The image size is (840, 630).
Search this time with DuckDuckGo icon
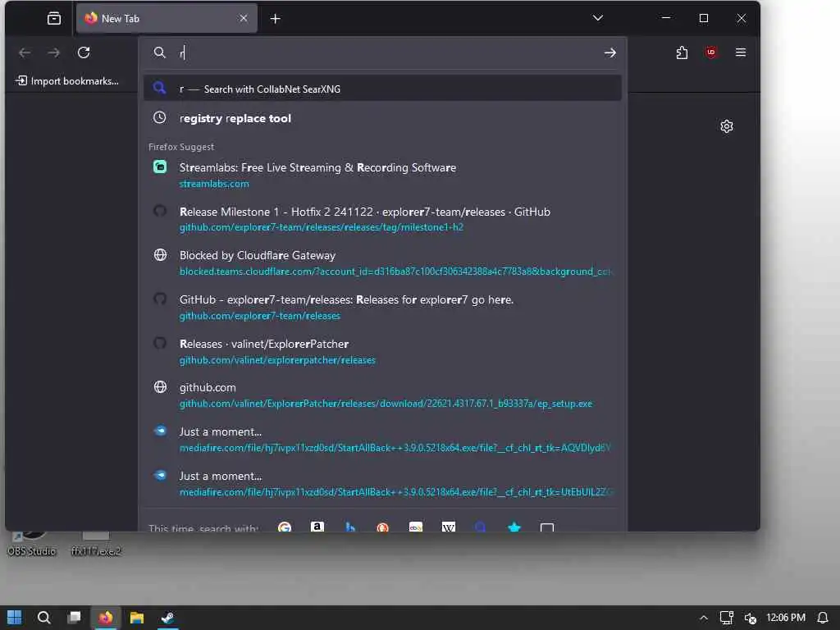[x=382, y=526]
